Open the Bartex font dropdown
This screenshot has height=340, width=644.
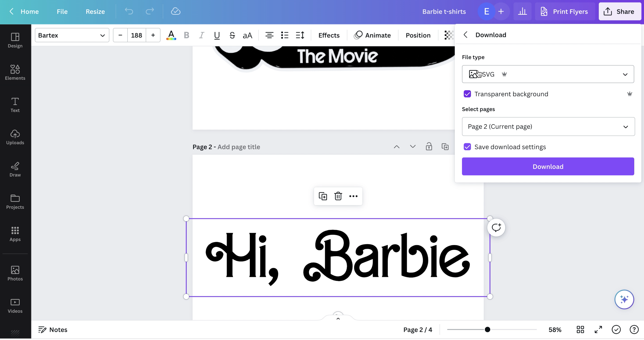72,35
